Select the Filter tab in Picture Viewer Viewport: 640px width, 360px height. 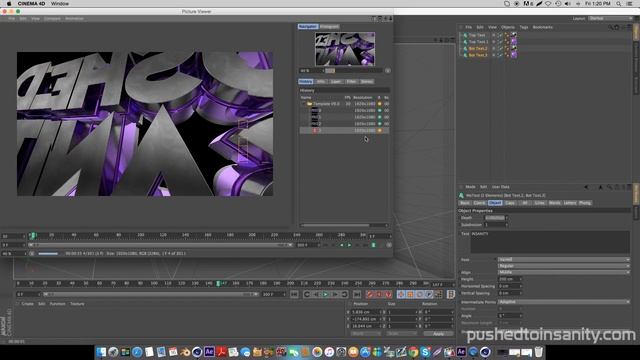(351, 82)
